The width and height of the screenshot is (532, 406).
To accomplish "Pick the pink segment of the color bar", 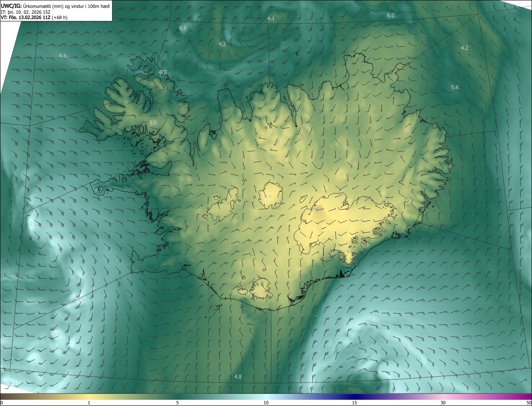I will coord(443,397).
